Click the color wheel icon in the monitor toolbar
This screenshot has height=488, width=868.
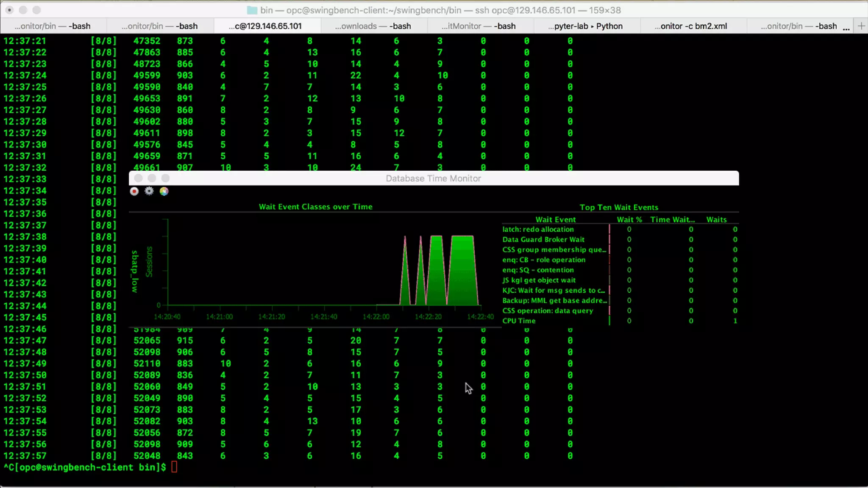click(164, 191)
